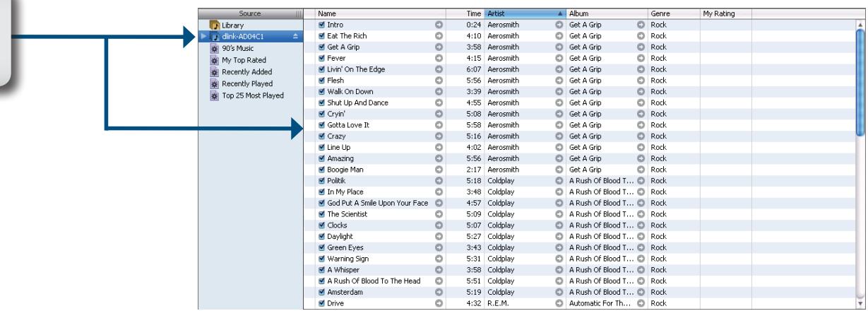Click the album arrow in the Fever row
Screen dimensions: 868x311
pyautogui.click(x=641, y=58)
